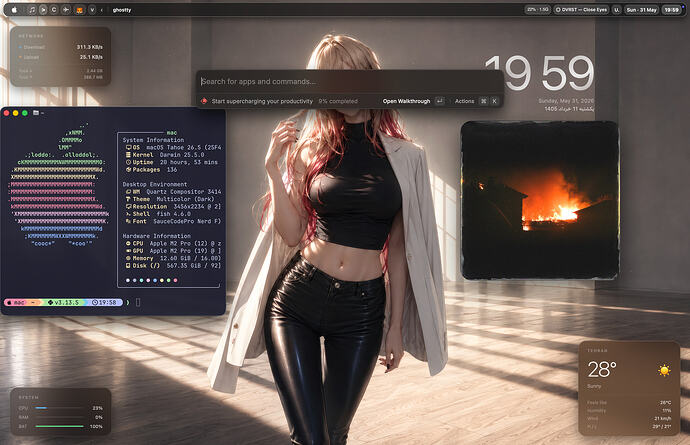Click the 311.3 KB/s download speed value
This screenshot has width=690, height=445.
tap(90, 47)
